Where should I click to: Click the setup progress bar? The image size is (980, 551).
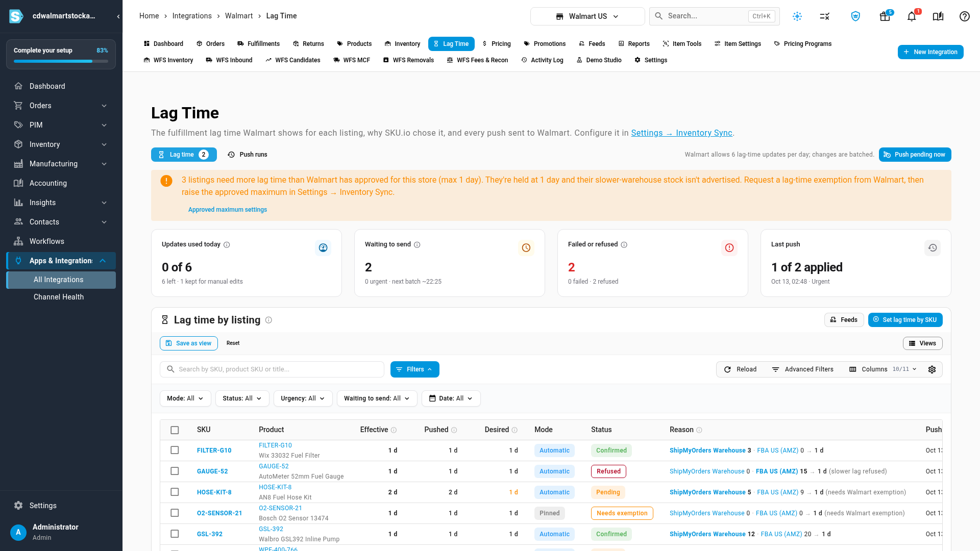61,61
